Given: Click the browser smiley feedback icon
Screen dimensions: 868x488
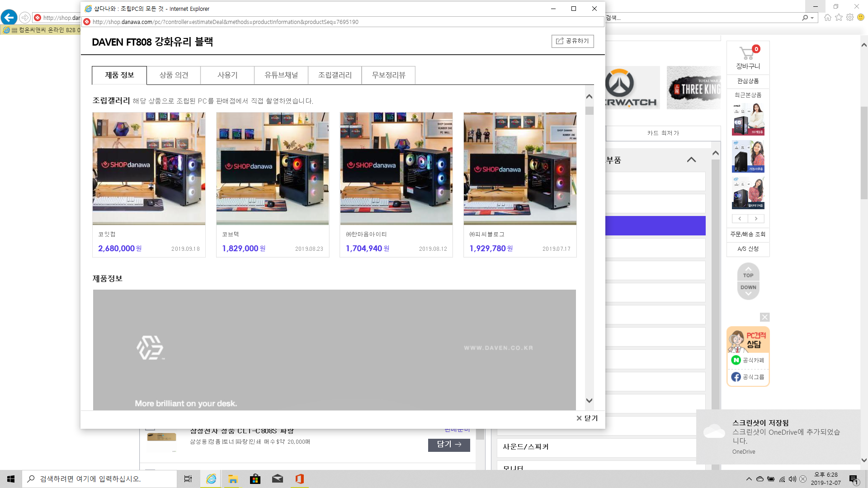Looking at the screenshot, I should 861,18.
